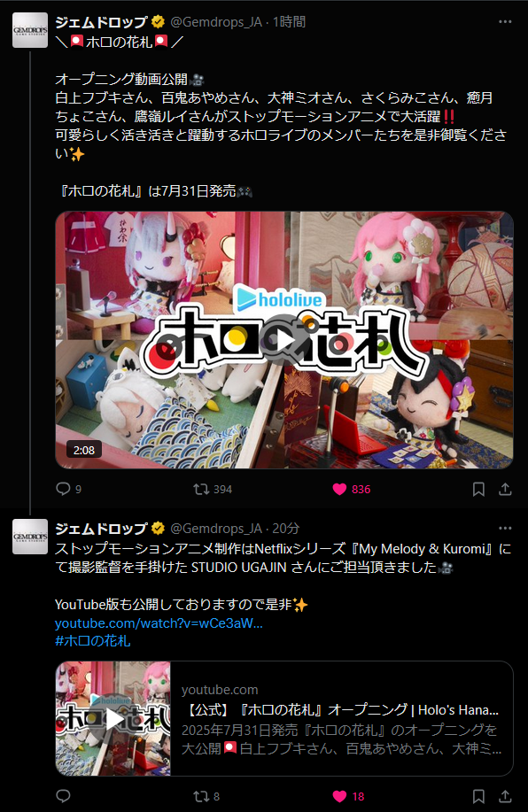The height and width of the screenshot is (812, 528).
Task: Bookmark the second tweet
Action: coord(478,796)
